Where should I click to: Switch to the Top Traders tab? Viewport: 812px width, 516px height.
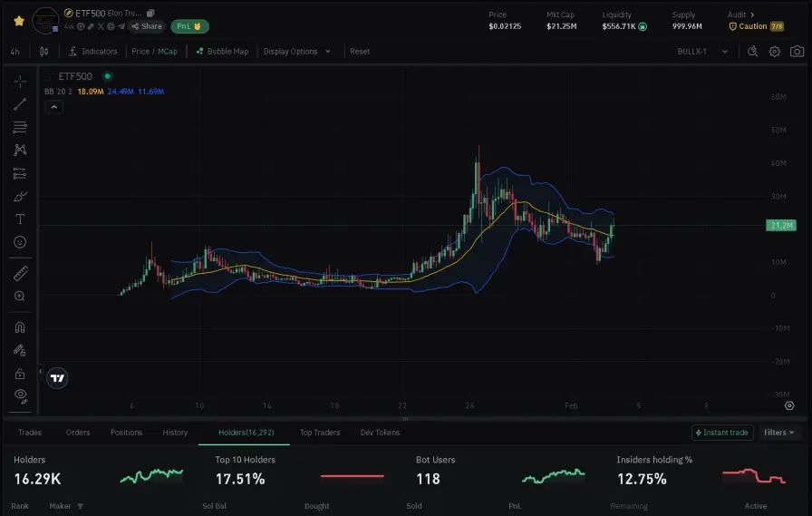[x=320, y=432]
